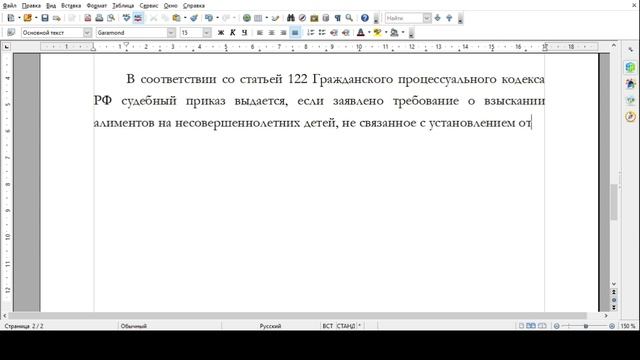Export directly as PDF
This screenshot has width=640, height=360.
87,18
